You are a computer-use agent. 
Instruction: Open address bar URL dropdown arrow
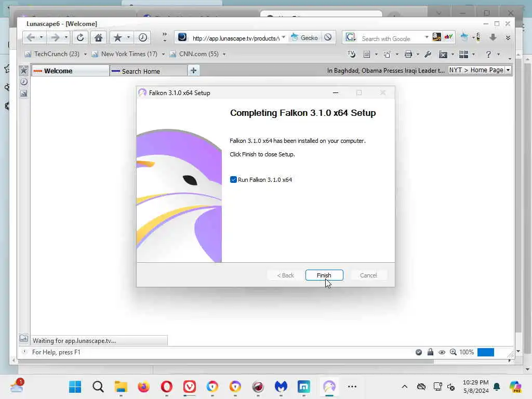click(284, 37)
